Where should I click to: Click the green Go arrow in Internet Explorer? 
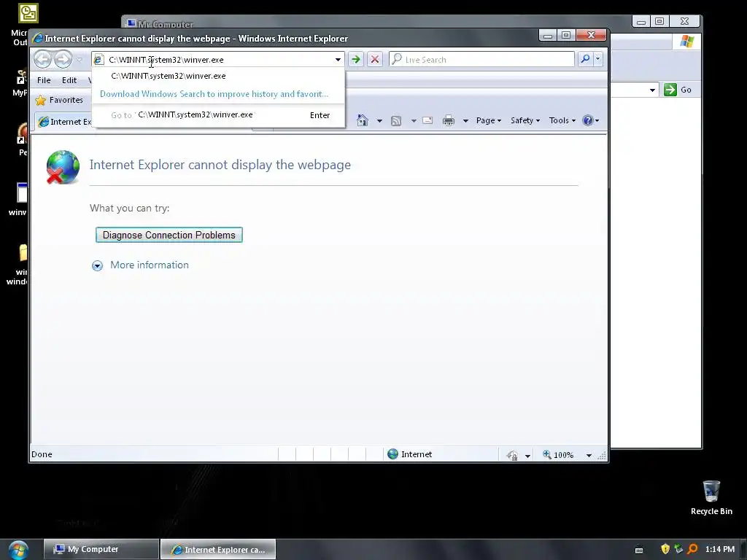pos(355,60)
